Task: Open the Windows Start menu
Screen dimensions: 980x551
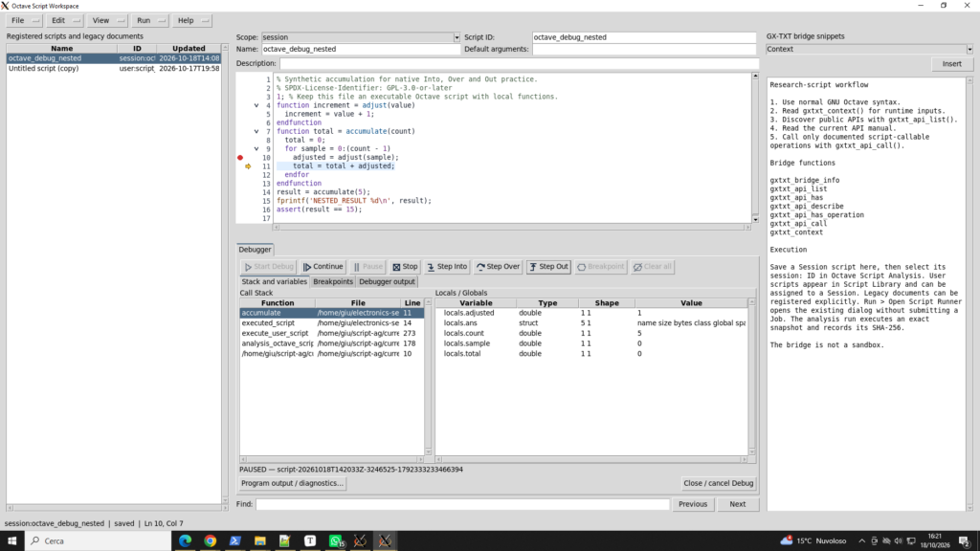Action: (11, 541)
